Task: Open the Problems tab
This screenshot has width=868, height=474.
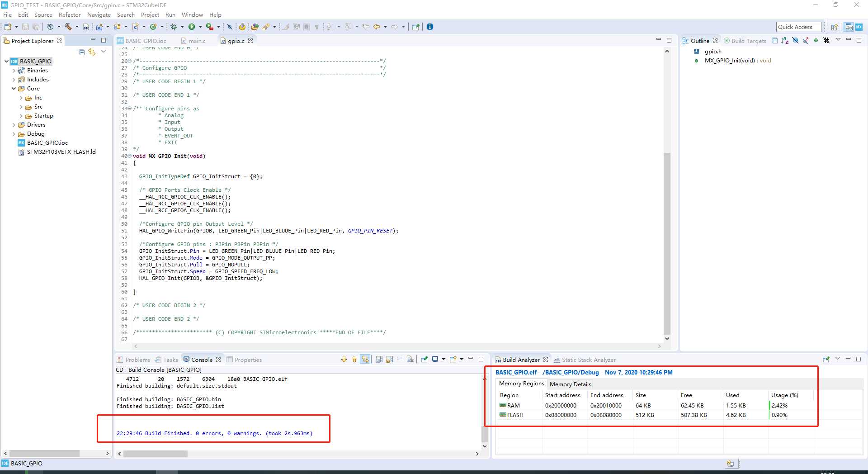Action: [133, 360]
